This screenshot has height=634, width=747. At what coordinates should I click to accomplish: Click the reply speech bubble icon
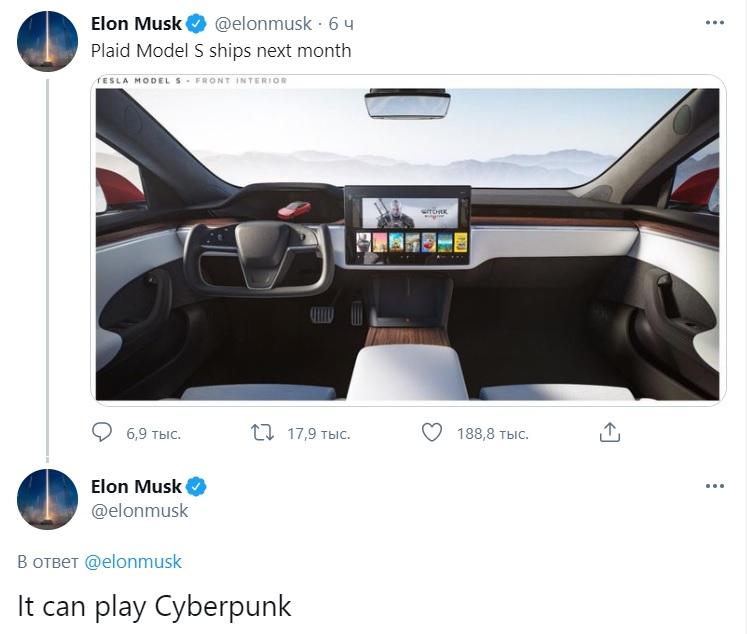pyautogui.click(x=101, y=433)
